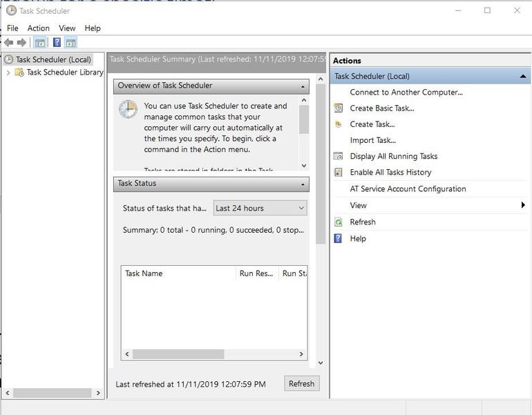Open the Last 24 hours dropdown

pos(260,208)
